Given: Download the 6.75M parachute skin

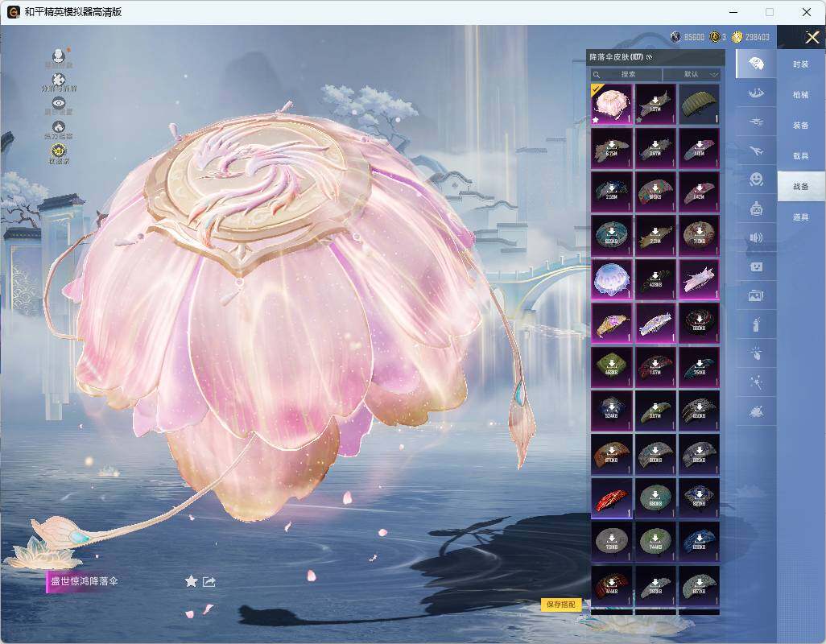Looking at the screenshot, I should 611,148.
